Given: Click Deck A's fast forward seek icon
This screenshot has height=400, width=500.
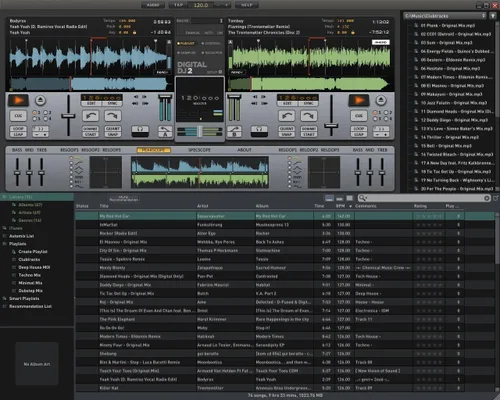Looking at the screenshot, I should click(x=145, y=103).
